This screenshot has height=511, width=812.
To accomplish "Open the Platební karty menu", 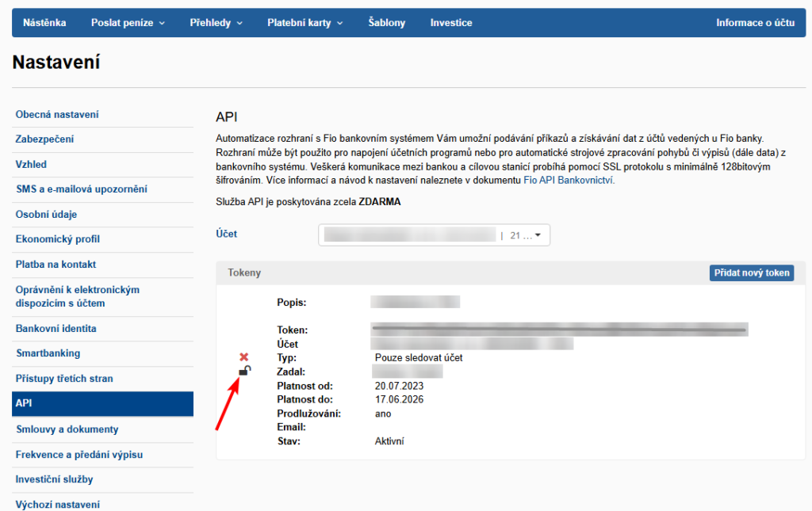I will click(304, 23).
